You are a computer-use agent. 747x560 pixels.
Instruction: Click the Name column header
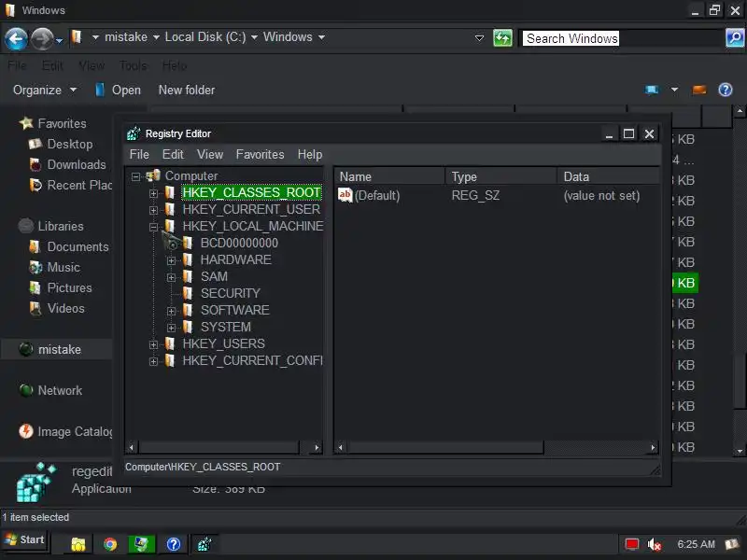point(390,176)
